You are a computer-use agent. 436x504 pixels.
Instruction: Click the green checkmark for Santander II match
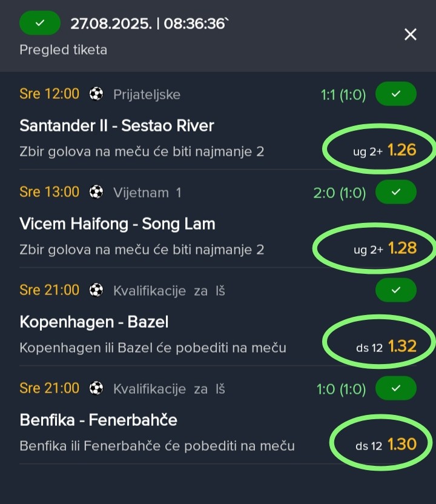point(396,94)
